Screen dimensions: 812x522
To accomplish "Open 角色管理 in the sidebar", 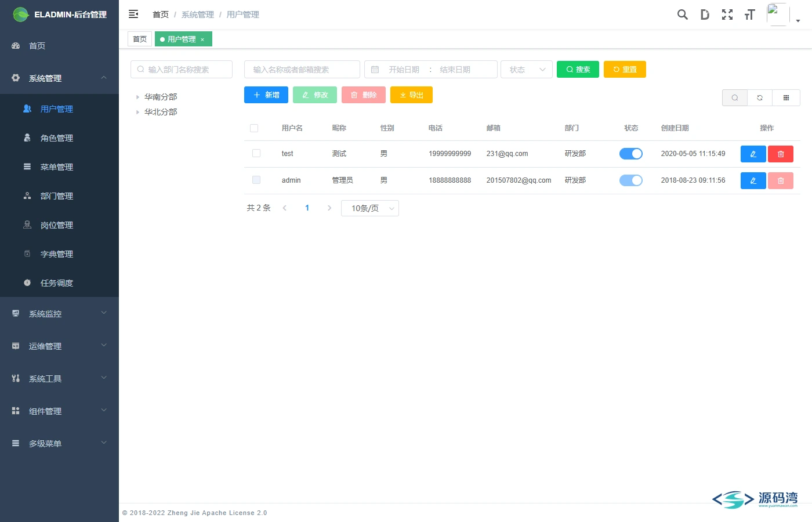I will [59, 138].
